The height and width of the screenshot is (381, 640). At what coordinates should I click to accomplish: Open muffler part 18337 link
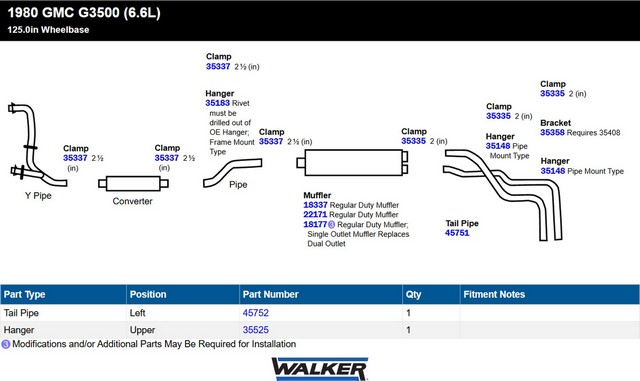pyautogui.click(x=315, y=205)
